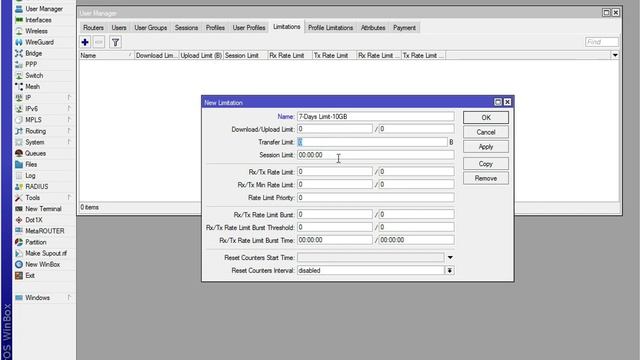Switch to the Profile Limitations tab
Screen dimensions: 640x360
[330, 28]
